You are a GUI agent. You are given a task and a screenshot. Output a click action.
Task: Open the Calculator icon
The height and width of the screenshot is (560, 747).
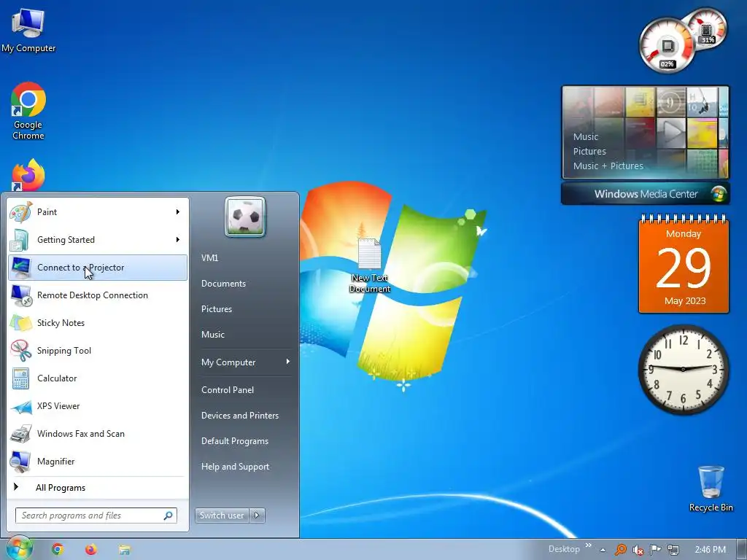(x=21, y=378)
